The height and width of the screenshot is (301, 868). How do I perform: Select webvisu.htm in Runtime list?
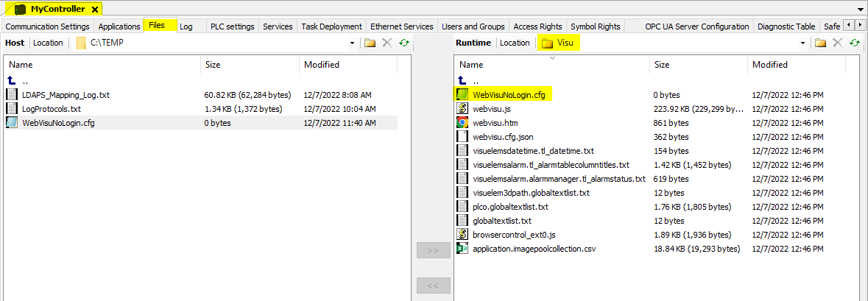pyautogui.click(x=495, y=123)
